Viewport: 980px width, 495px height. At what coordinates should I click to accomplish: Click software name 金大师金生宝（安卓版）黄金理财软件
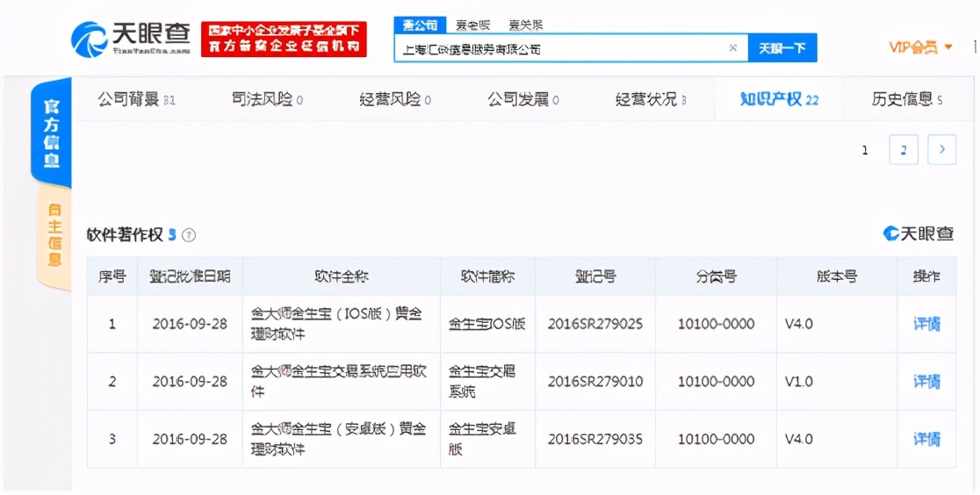tap(338, 439)
